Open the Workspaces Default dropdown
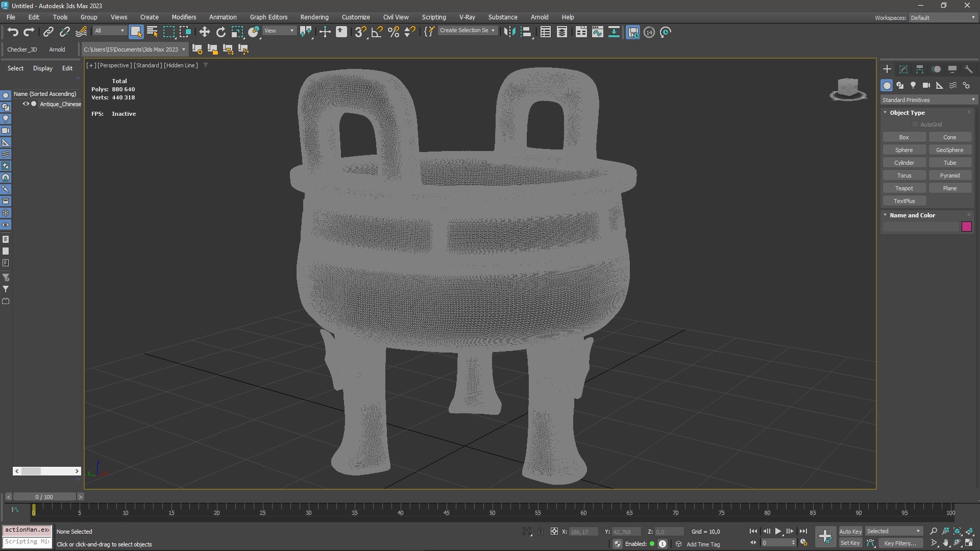 coord(942,17)
